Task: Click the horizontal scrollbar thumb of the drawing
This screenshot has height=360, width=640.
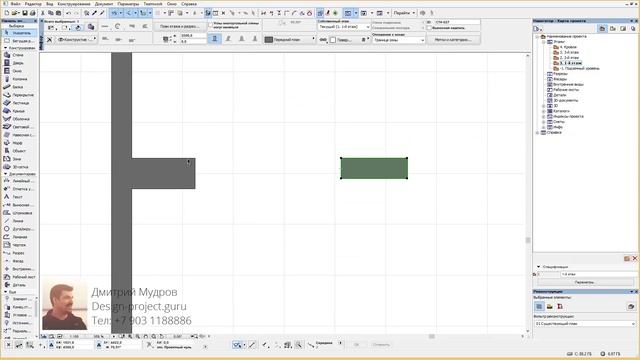Action: pyautogui.click(x=431, y=336)
